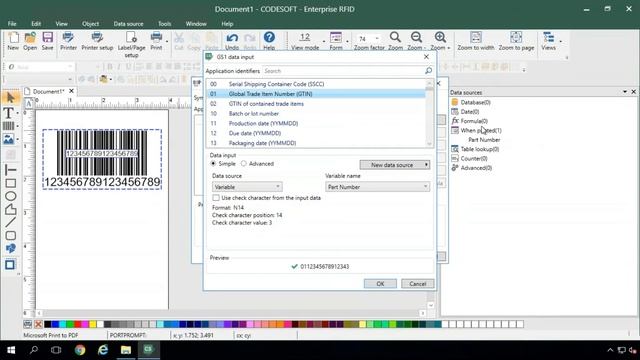Undo the last action
Image resolution: width=640 pixels, height=360 pixels.
pyautogui.click(x=232, y=41)
